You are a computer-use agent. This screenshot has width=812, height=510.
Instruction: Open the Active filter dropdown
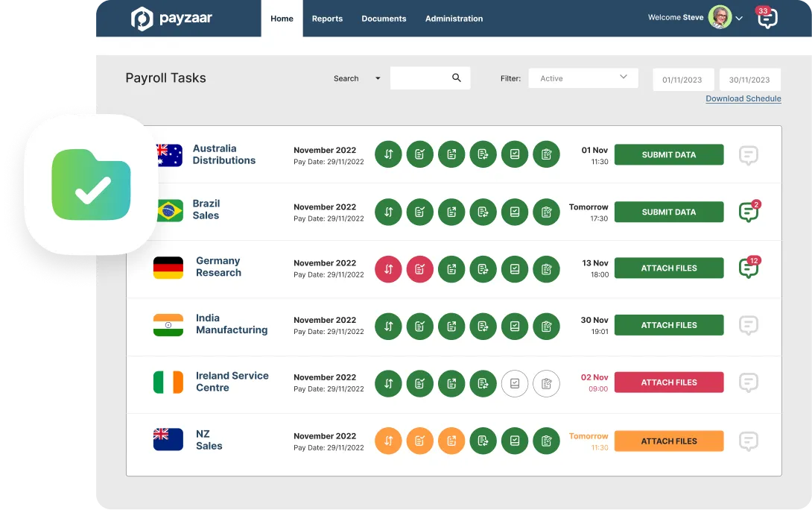(583, 78)
